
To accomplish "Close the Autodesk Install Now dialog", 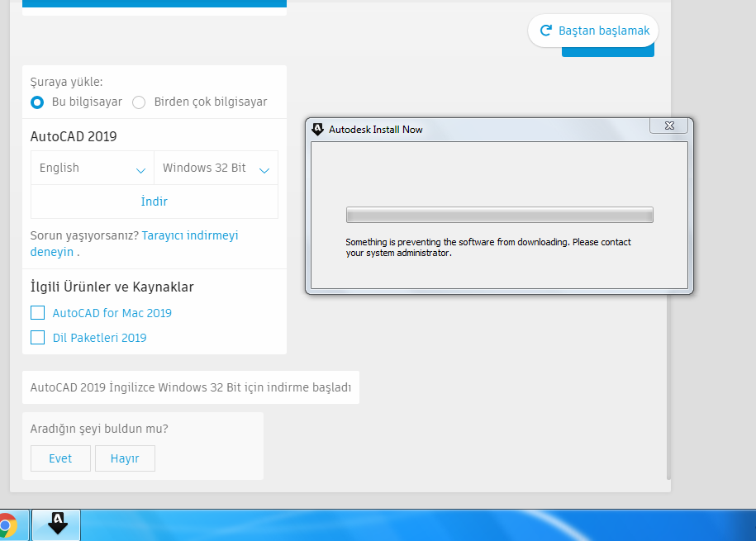I will tap(669, 126).
